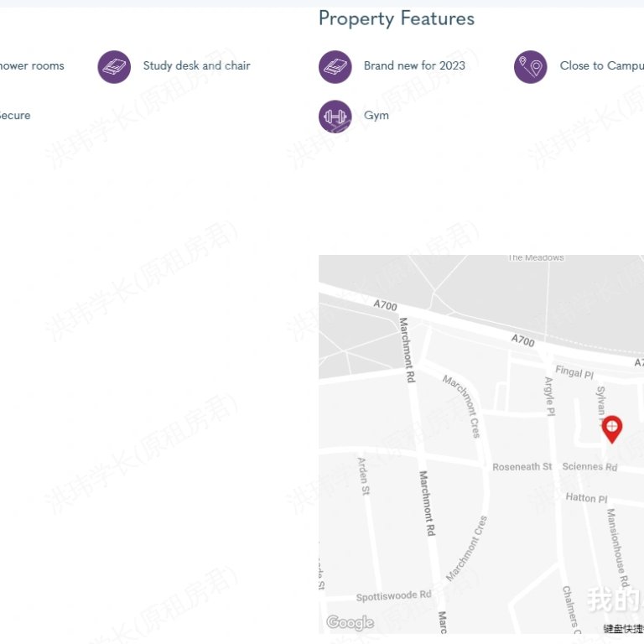
Task: Click the Brand new for 2023 icon
Action: pyautogui.click(x=335, y=67)
